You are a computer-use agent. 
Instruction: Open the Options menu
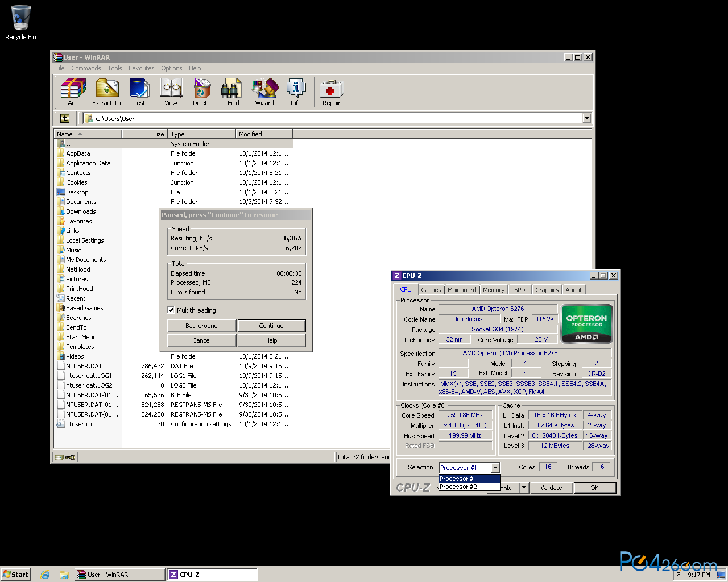point(171,68)
